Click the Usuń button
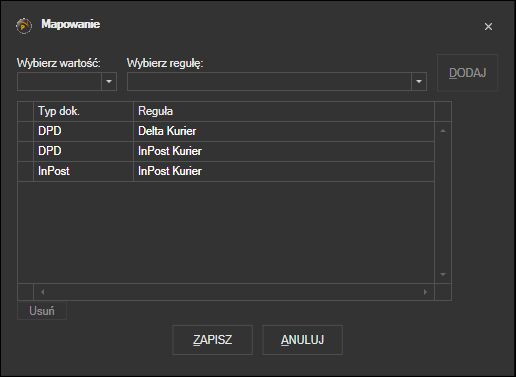 click(42, 311)
